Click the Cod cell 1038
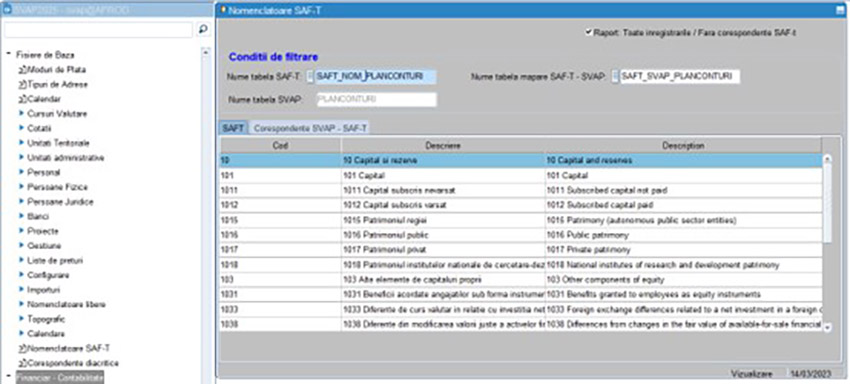The image size is (850, 384). click(280, 324)
